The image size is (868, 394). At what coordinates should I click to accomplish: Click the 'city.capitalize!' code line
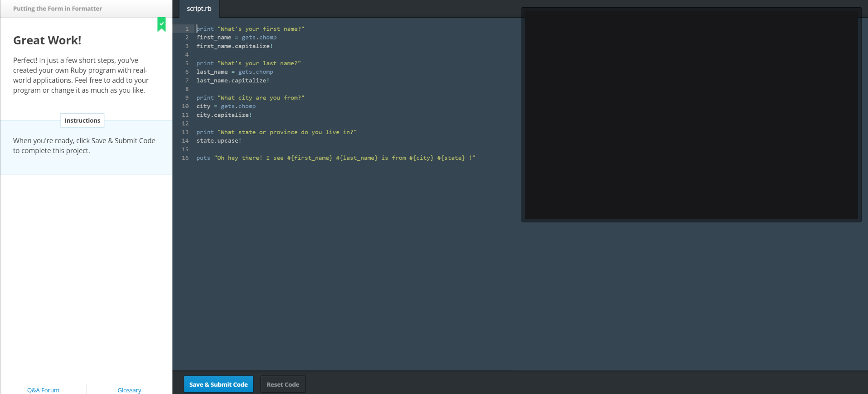224,115
